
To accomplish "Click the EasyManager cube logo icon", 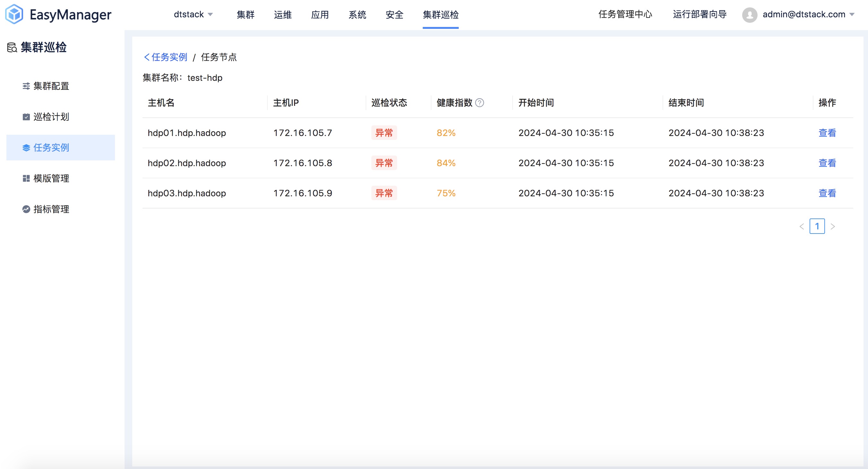I will (x=14, y=14).
